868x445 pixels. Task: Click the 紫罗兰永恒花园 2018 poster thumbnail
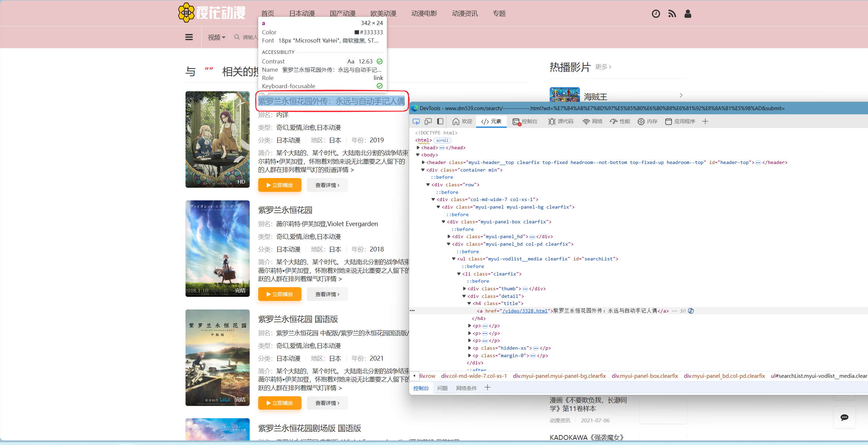tap(217, 248)
